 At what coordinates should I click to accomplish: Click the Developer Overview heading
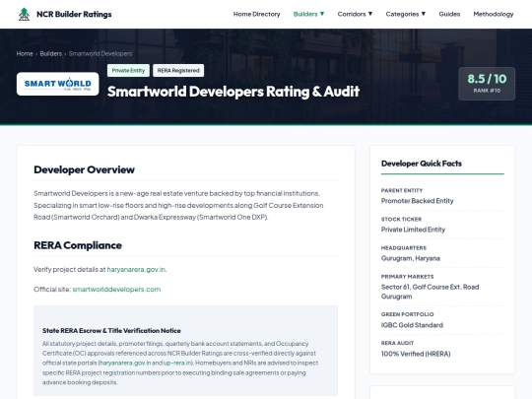(x=84, y=169)
